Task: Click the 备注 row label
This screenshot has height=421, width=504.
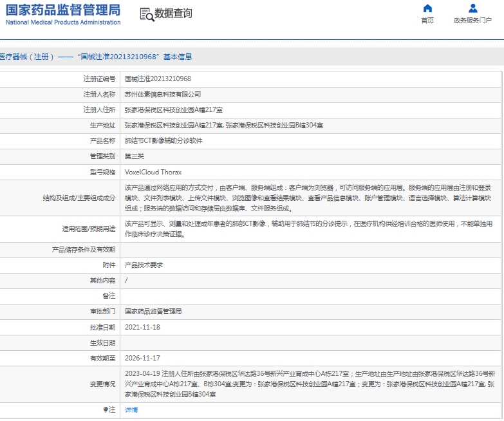Action: [109, 296]
